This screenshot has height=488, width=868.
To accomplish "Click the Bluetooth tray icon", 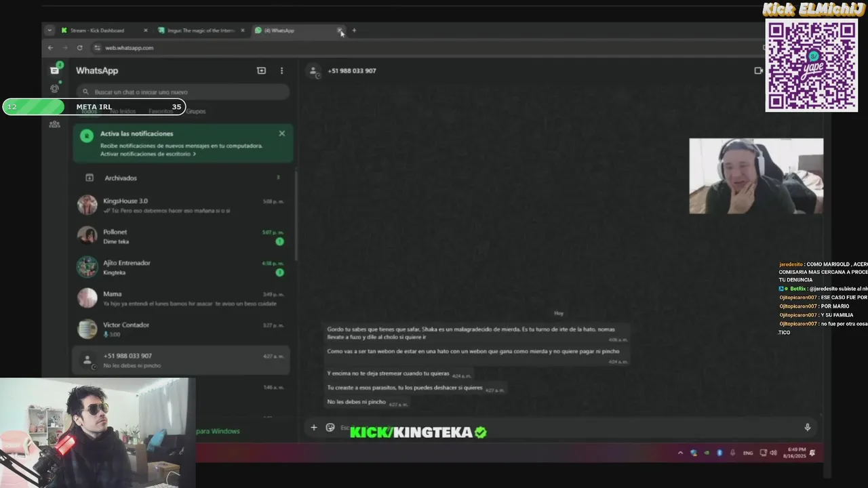I will pos(719,453).
